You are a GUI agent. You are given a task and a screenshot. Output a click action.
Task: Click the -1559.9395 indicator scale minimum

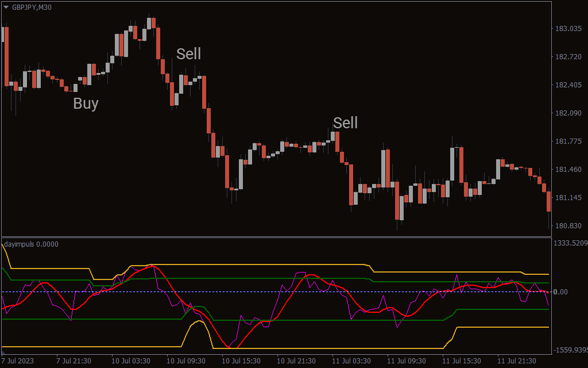pyautogui.click(x=570, y=350)
